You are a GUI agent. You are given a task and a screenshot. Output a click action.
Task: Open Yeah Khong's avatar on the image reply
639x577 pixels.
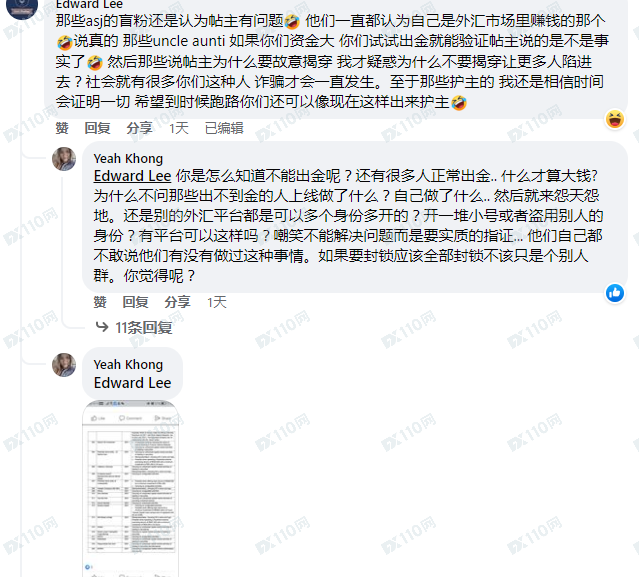click(64, 365)
